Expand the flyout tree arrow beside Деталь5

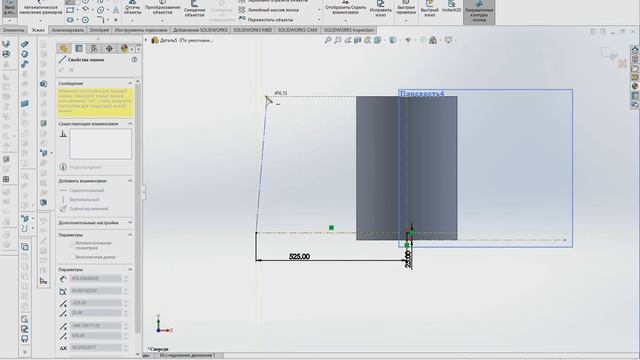click(146, 40)
